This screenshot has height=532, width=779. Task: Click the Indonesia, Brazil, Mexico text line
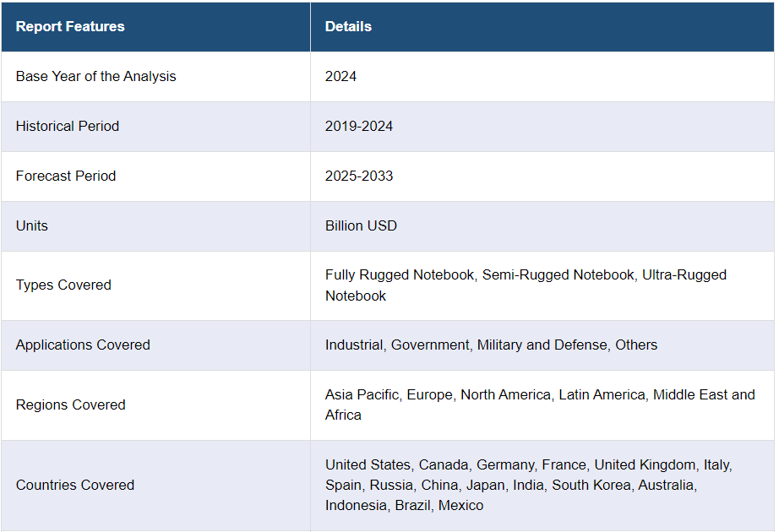point(404,505)
